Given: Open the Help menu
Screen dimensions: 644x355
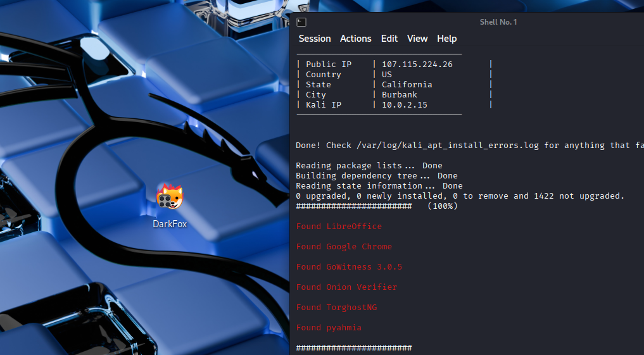Looking at the screenshot, I should coord(447,39).
